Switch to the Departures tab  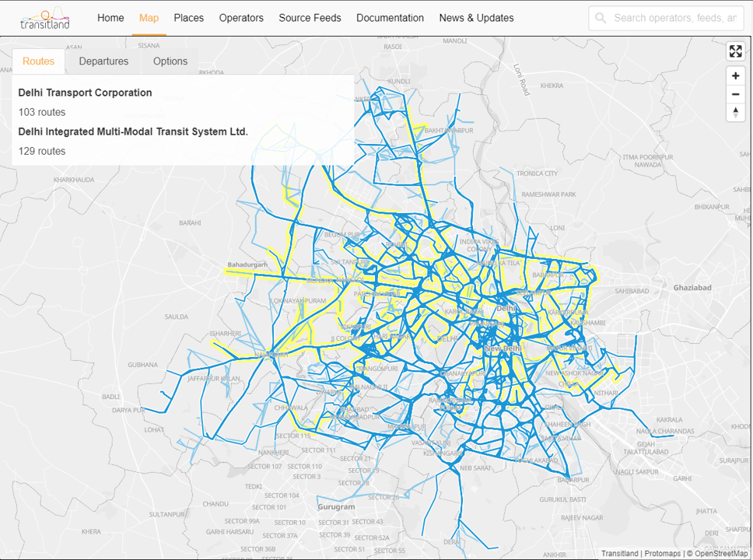click(x=103, y=61)
